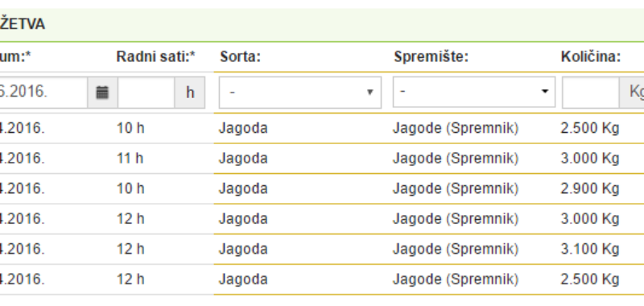This screenshot has width=644, height=306.
Task: Click the Spremište column header
Action: 431,57
